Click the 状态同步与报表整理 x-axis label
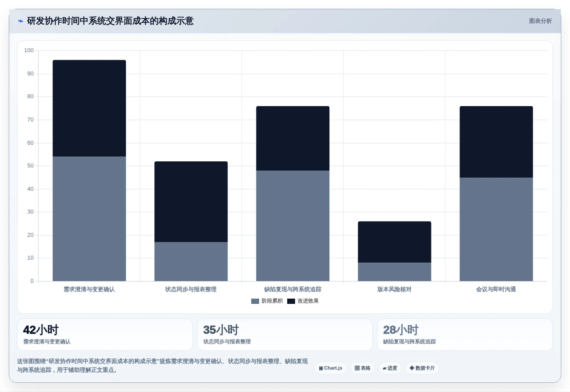The height and width of the screenshot is (392, 570). (191, 289)
